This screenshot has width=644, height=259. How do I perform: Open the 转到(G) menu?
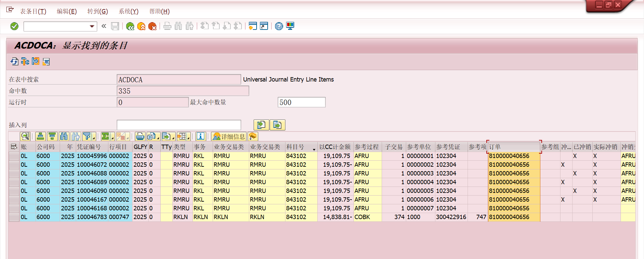(97, 11)
